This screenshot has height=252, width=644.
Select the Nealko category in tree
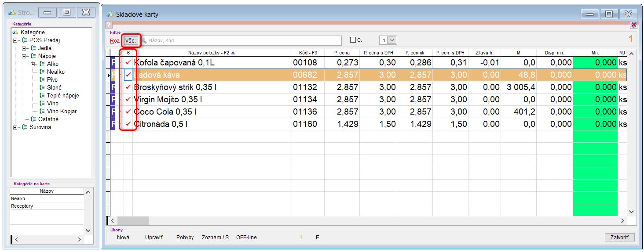pos(56,72)
